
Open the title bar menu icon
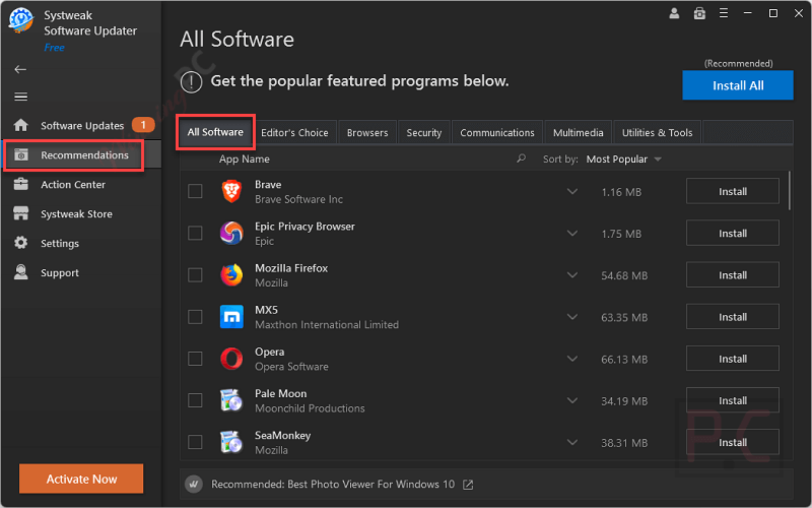click(724, 13)
